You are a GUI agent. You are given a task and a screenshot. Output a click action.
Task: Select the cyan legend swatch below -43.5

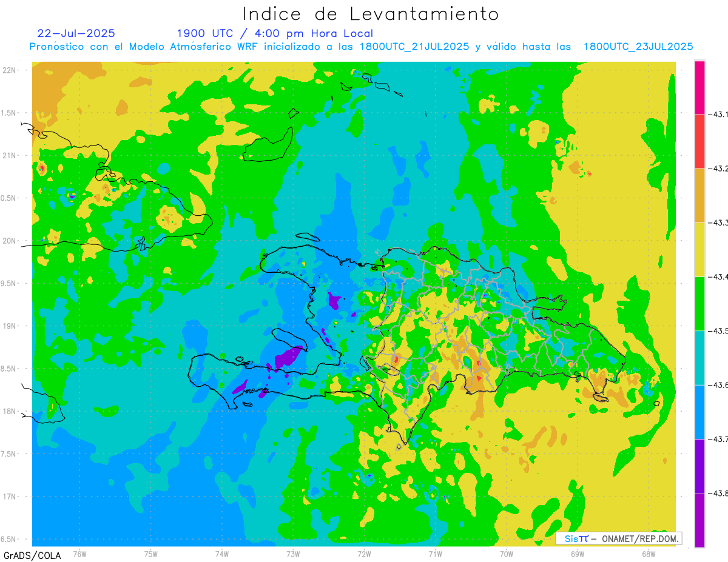point(699,357)
